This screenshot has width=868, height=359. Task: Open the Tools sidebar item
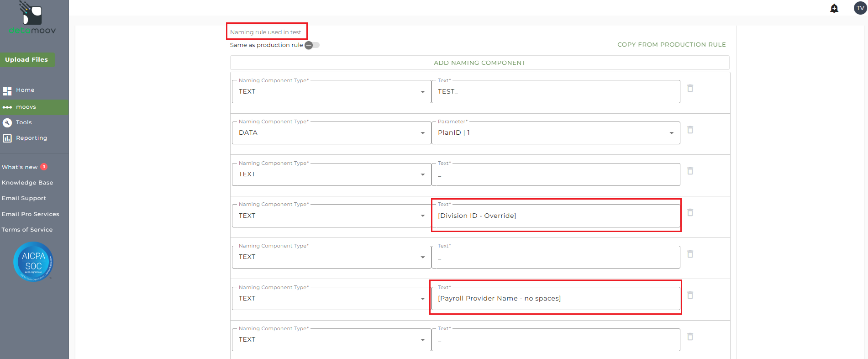pos(24,122)
